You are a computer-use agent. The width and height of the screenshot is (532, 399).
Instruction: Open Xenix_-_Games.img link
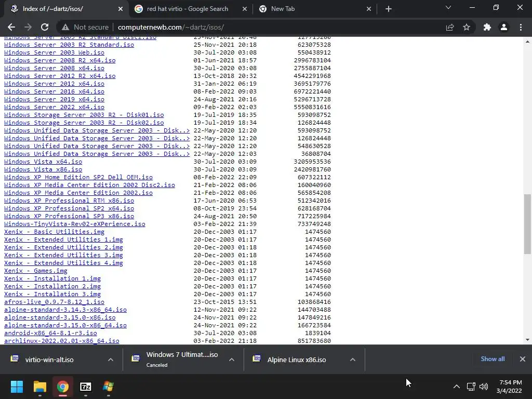36,271
